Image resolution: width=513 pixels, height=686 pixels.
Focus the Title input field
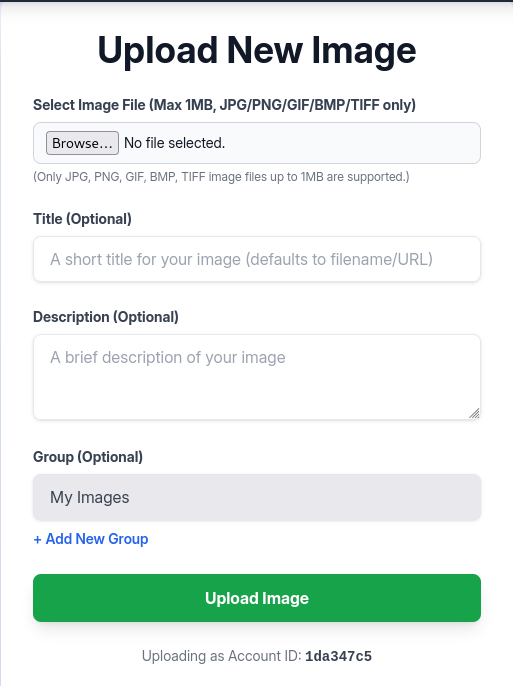click(257, 259)
